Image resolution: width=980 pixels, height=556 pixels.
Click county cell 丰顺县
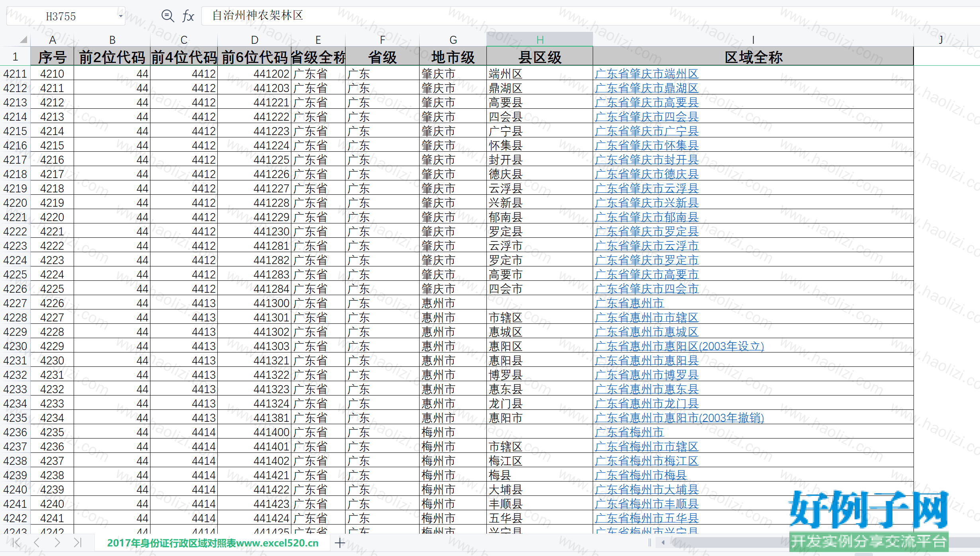(x=540, y=504)
